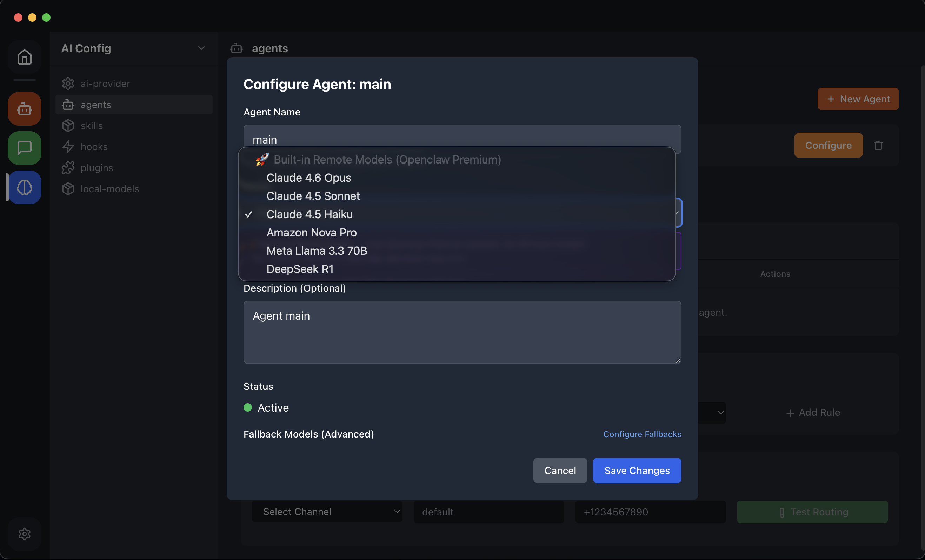Create a New Agent
The image size is (925, 560).
pyautogui.click(x=858, y=99)
